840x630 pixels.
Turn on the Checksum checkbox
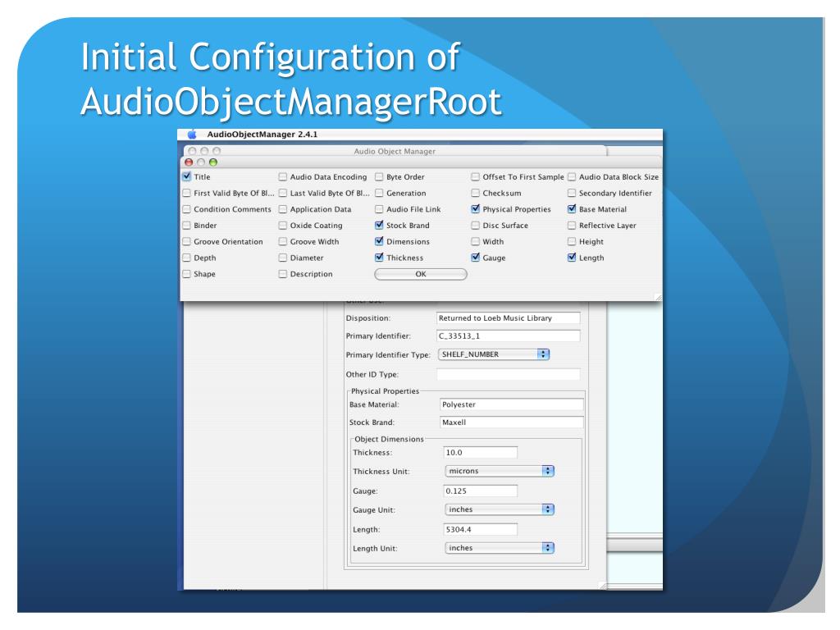tap(476, 193)
